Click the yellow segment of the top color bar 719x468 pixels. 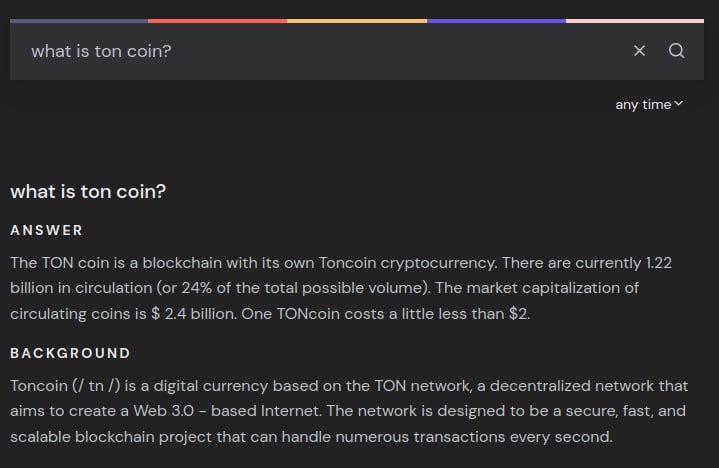click(x=357, y=20)
